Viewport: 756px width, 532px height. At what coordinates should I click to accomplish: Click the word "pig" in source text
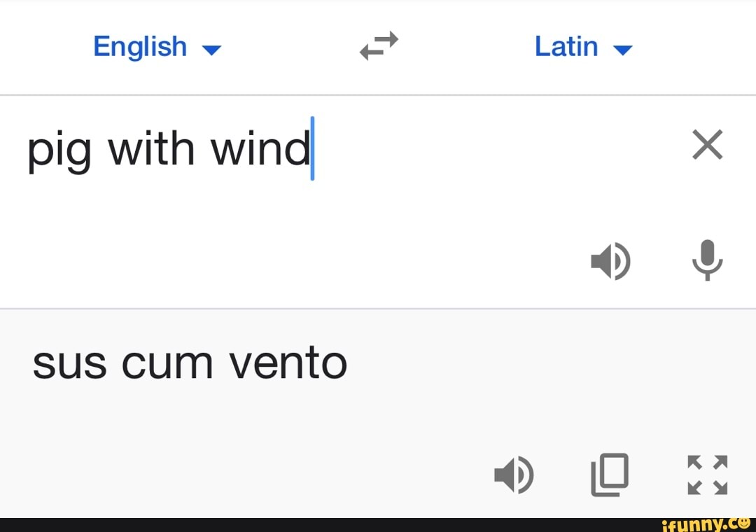59,150
